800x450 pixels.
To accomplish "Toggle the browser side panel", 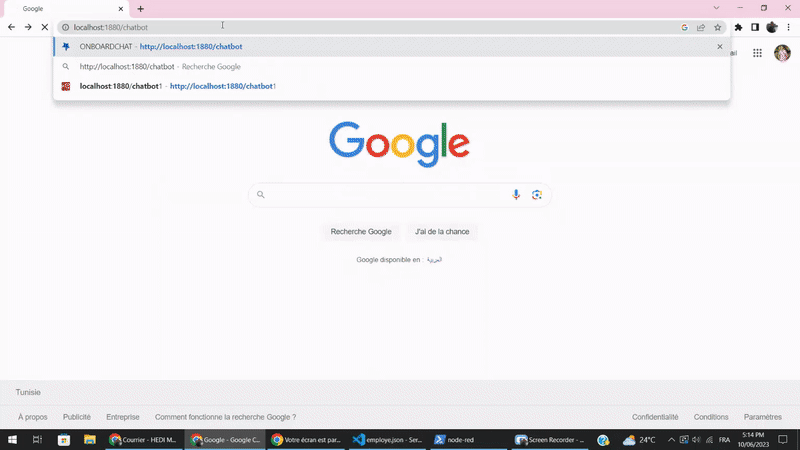I will pos(755,28).
